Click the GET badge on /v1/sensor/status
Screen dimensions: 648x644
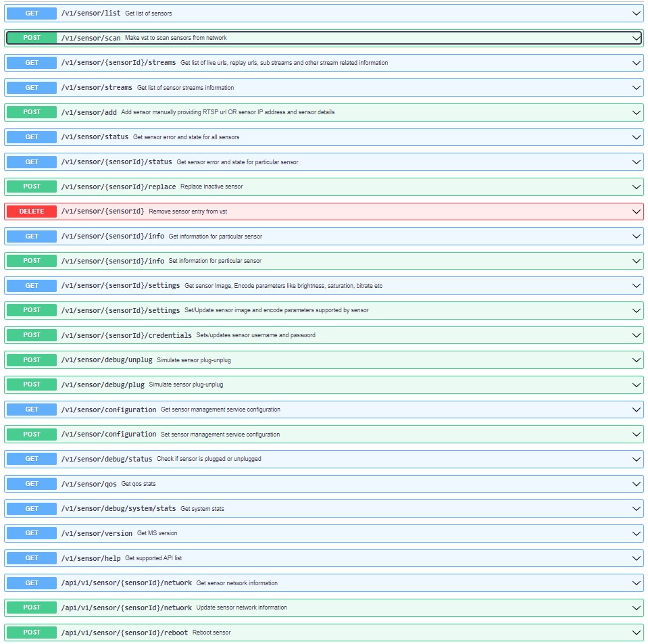[x=30, y=137]
